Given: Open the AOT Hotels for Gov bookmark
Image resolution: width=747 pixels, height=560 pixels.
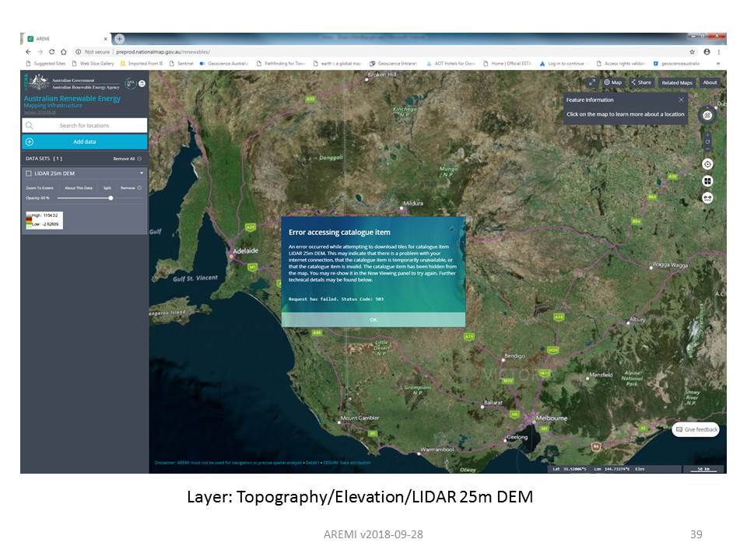Looking at the screenshot, I should click(451, 63).
